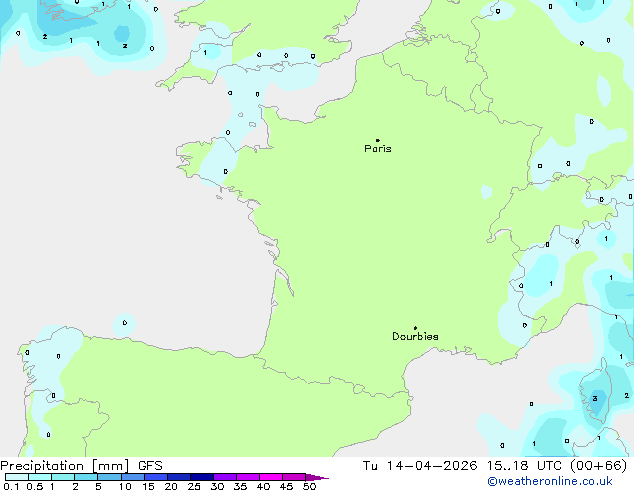The image size is (634, 490).
Task: Click the '0.1' legend scale label
Action: click(11, 486)
